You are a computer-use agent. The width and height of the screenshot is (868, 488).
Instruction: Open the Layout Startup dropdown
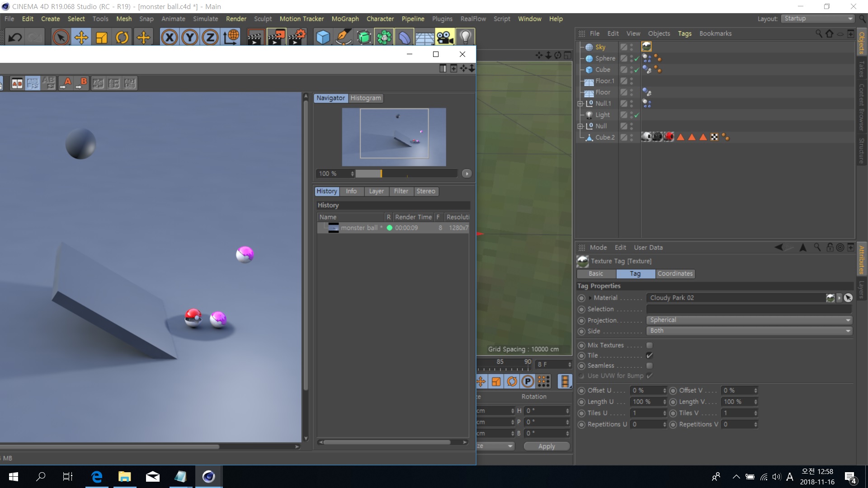pyautogui.click(x=818, y=19)
